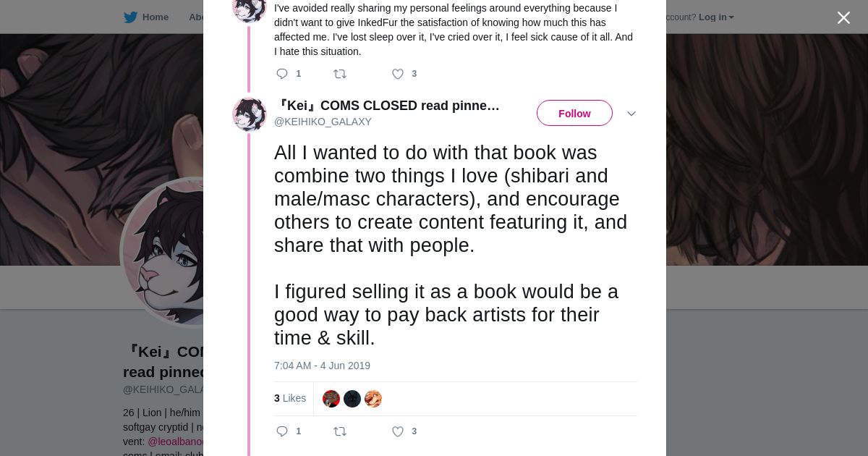Viewport: 868px width, 456px height.
Task: Like the upper thread tweet
Action: point(398,74)
